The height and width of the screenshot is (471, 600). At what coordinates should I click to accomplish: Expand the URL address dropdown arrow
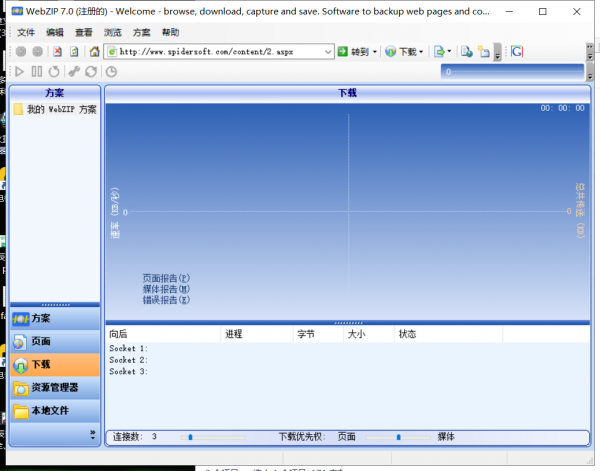pyautogui.click(x=328, y=51)
